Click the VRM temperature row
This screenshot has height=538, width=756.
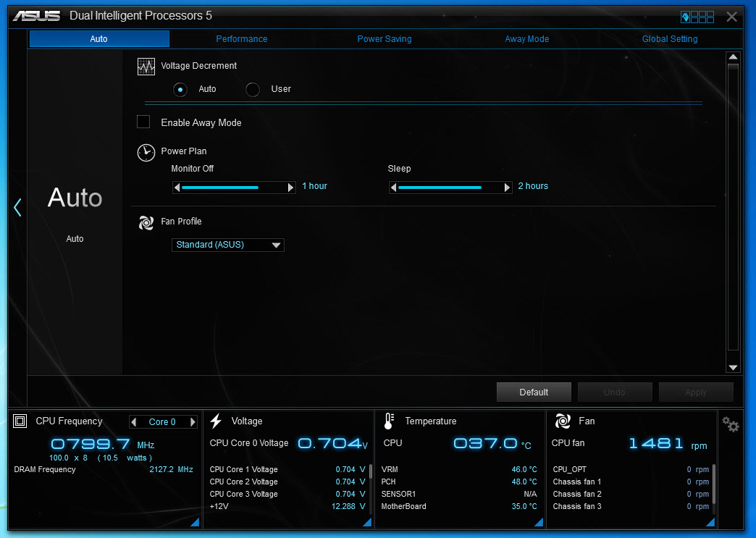(x=459, y=469)
